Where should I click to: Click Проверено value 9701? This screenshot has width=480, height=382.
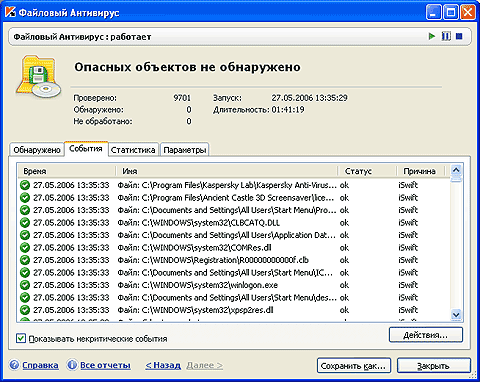click(x=182, y=98)
